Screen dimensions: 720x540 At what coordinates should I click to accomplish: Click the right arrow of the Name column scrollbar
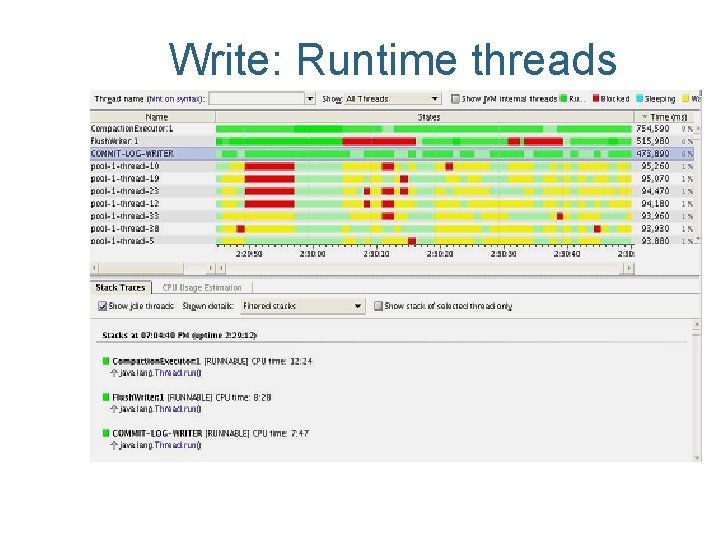coord(211,268)
